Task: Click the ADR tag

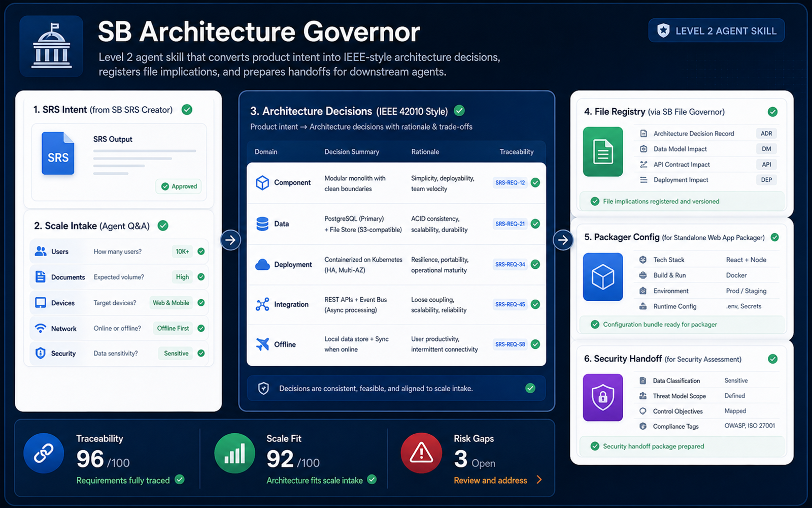Action: pyautogui.click(x=766, y=134)
